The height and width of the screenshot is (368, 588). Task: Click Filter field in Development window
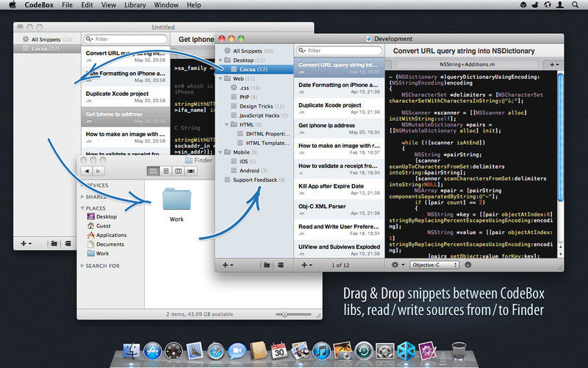(339, 51)
